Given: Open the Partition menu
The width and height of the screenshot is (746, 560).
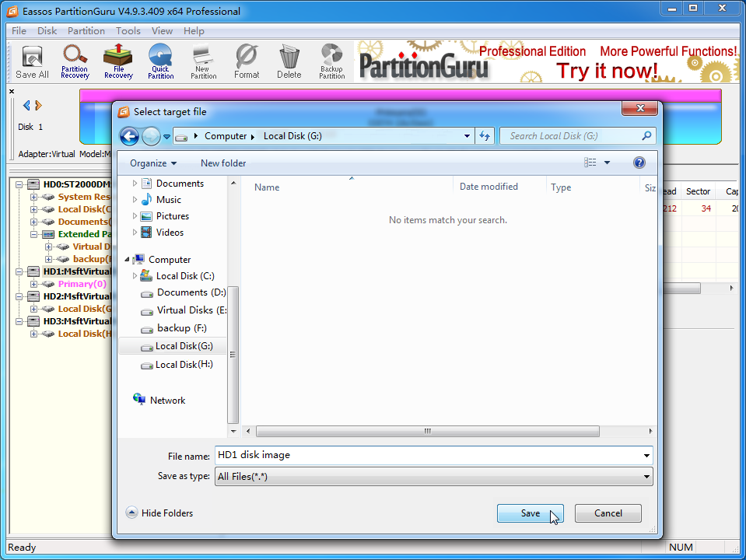Looking at the screenshot, I should 86,31.
